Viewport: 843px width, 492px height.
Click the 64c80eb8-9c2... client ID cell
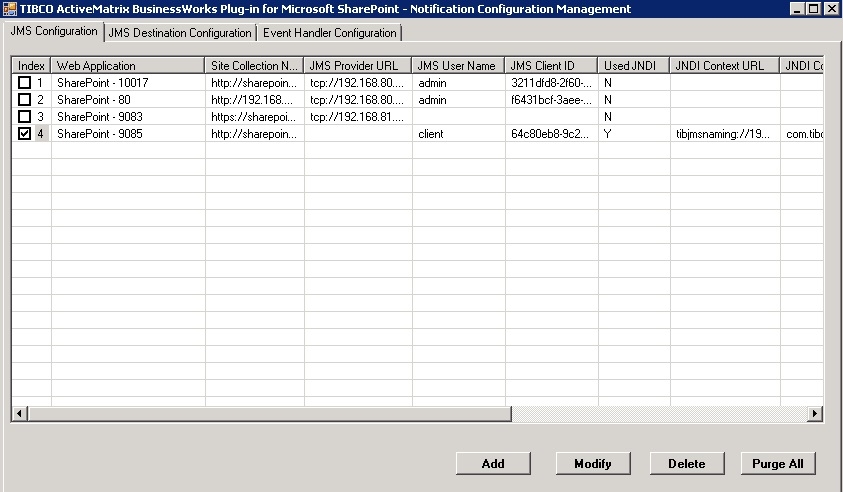551,133
